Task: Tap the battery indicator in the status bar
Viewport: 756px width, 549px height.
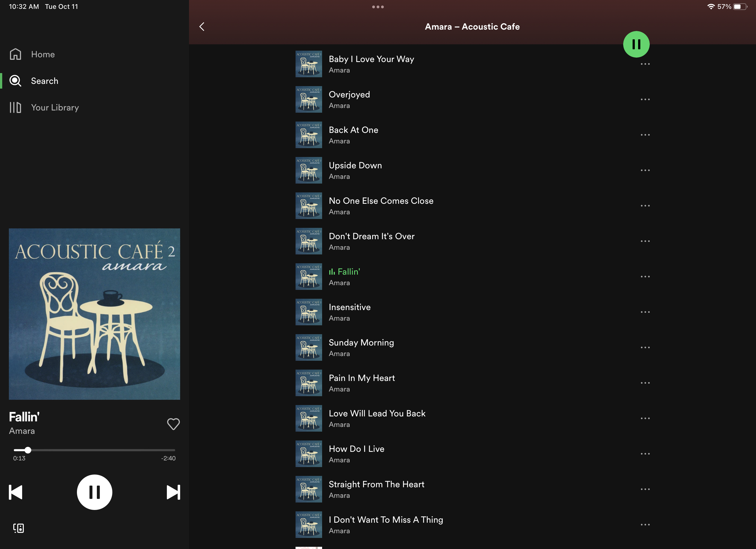Action: [740, 7]
